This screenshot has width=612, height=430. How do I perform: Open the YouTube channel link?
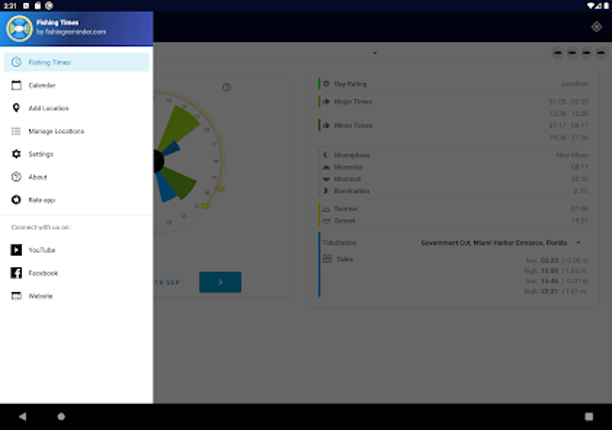pos(42,250)
